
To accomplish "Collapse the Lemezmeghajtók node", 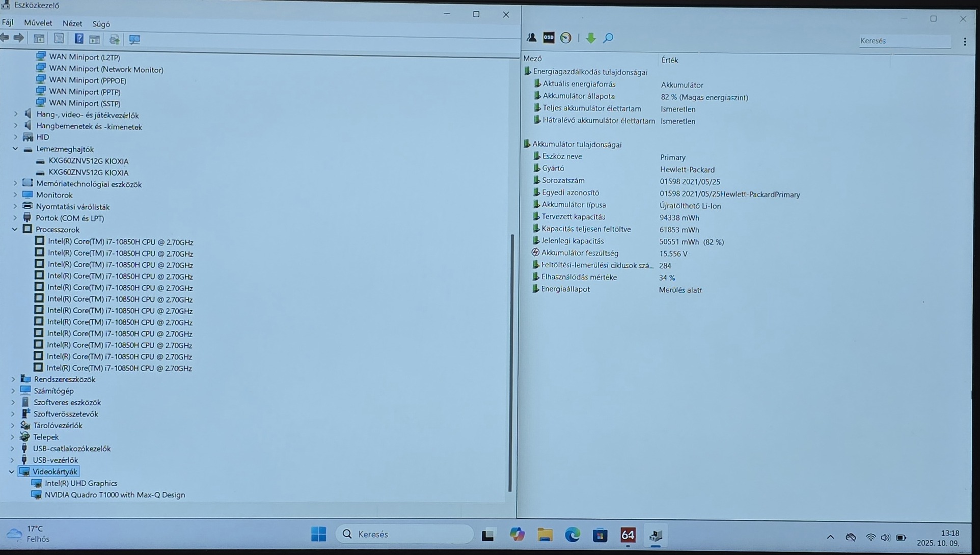I will pos(15,149).
